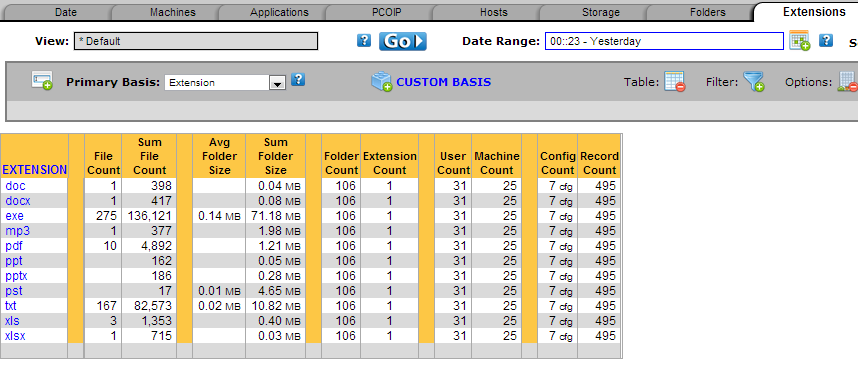Click the 82,573 value in txt row
Screen dimensions: 858x373
[x=153, y=305]
